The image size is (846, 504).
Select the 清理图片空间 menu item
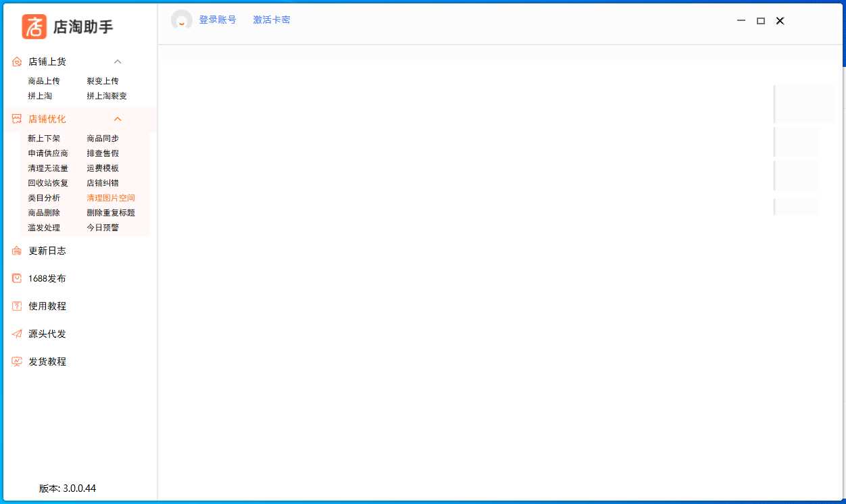click(110, 198)
